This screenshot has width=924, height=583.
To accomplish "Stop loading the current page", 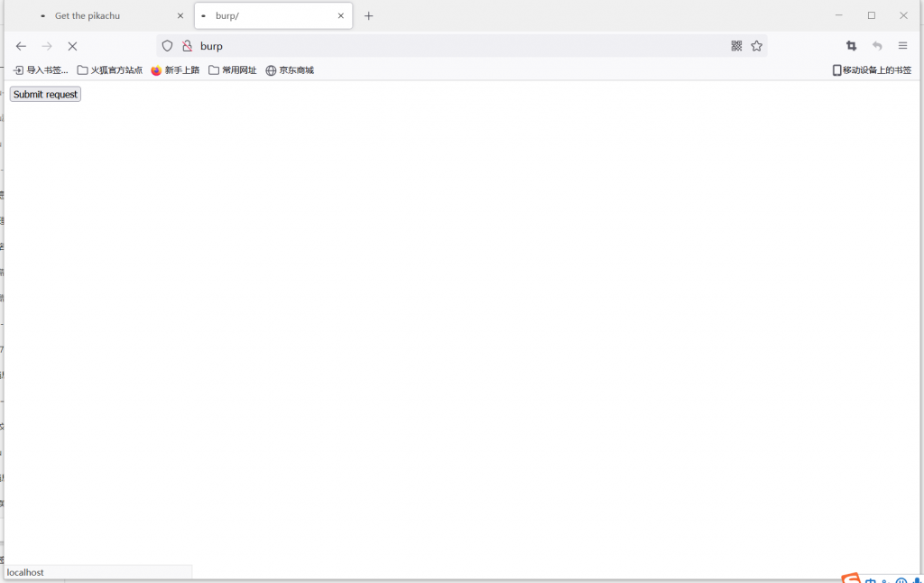I will 72,46.
